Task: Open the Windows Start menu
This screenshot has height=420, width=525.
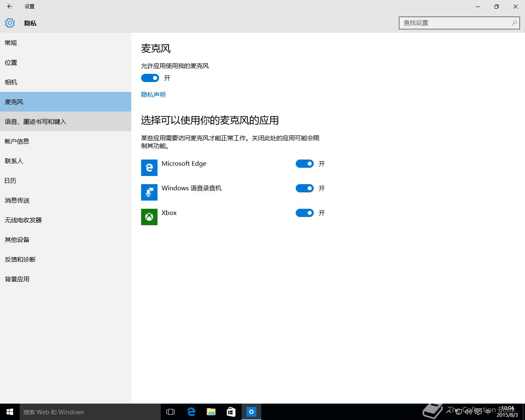Action: [10, 412]
